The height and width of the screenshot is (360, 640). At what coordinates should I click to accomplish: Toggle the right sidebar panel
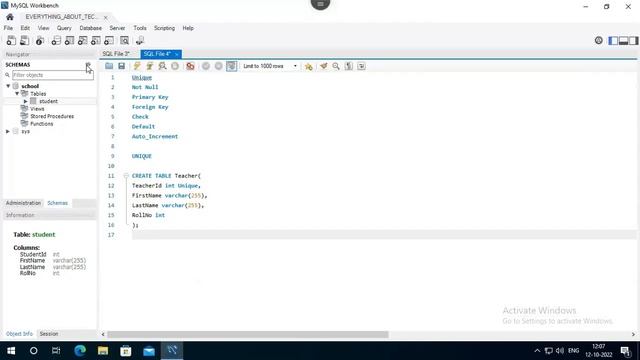[633, 40]
